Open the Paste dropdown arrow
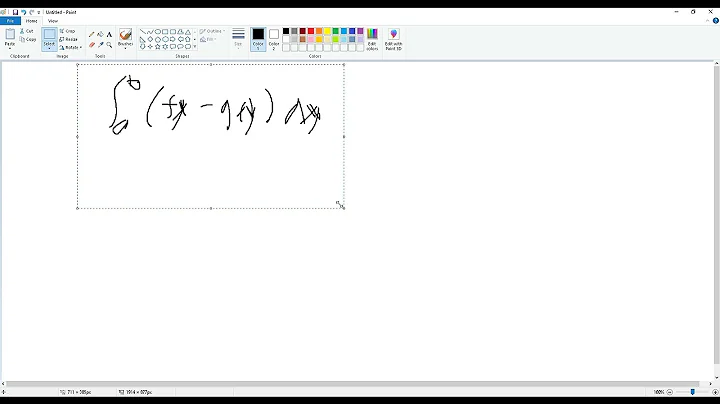The height and width of the screenshot is (404, 720). tap(10, 46)
